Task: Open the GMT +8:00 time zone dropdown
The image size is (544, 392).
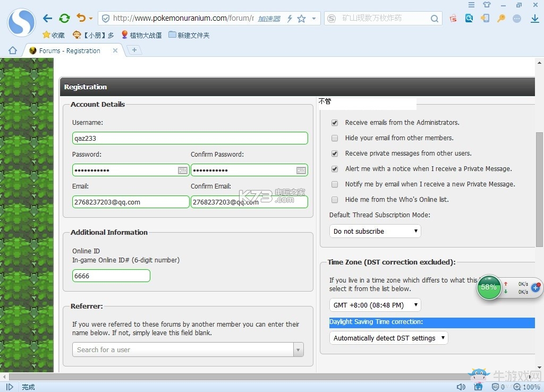Action: tap(375, 305)
